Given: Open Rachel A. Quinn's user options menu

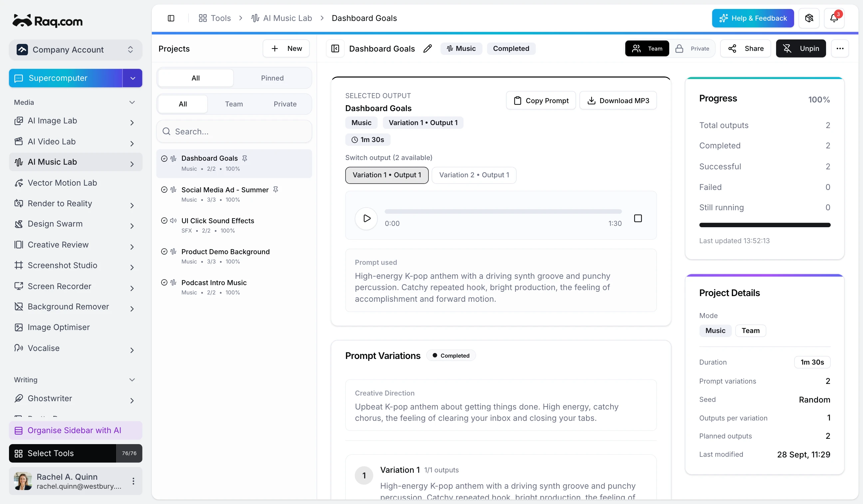Looking at the screenshot, I should coord(133,481).
